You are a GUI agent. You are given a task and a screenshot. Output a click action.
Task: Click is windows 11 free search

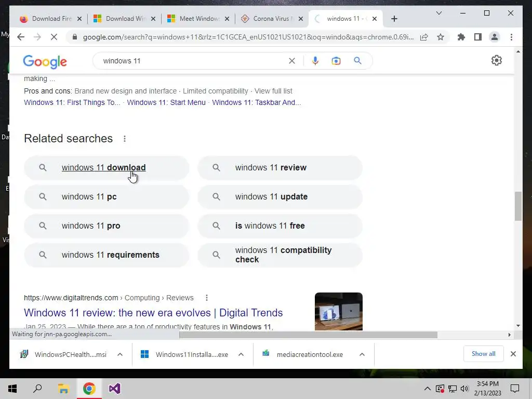(x=280, y=226)
